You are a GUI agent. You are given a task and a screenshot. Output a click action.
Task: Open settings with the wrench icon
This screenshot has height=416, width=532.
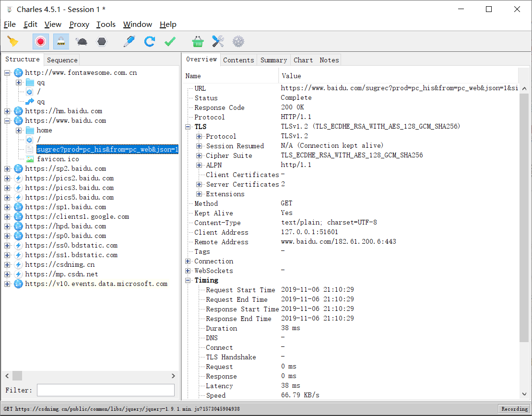coord(217,41)
